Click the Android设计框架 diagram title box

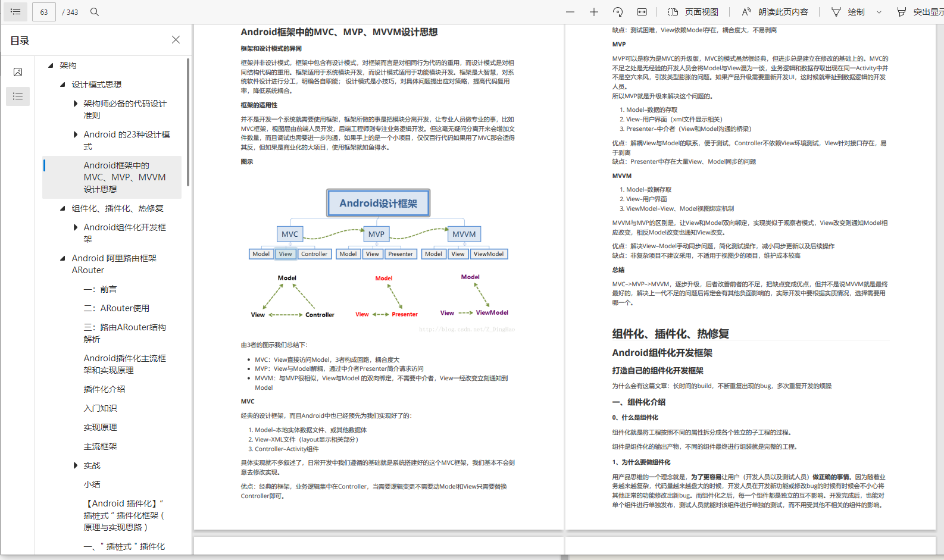(379, 204)
